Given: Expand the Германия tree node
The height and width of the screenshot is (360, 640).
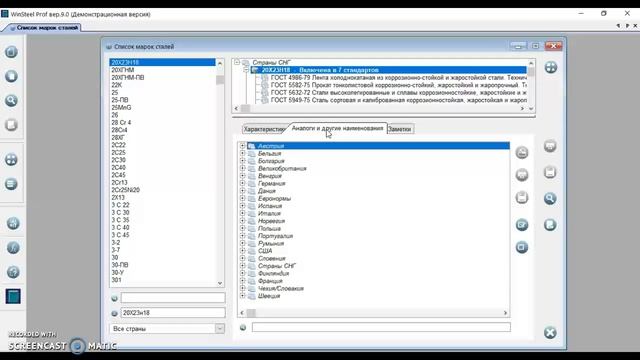Looking at the screenshot, I should pyautogui.click(x=242, y=183).
